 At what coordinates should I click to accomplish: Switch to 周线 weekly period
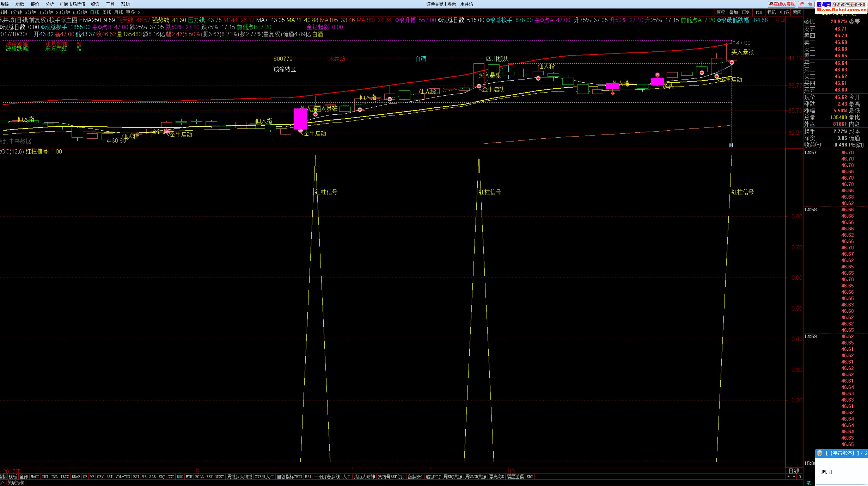(106, 12)
